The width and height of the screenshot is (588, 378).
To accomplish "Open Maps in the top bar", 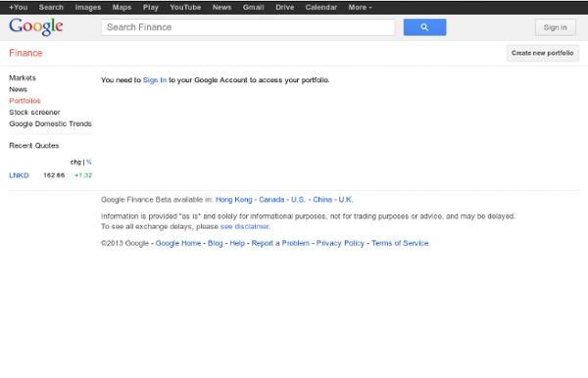I will 122,7.
